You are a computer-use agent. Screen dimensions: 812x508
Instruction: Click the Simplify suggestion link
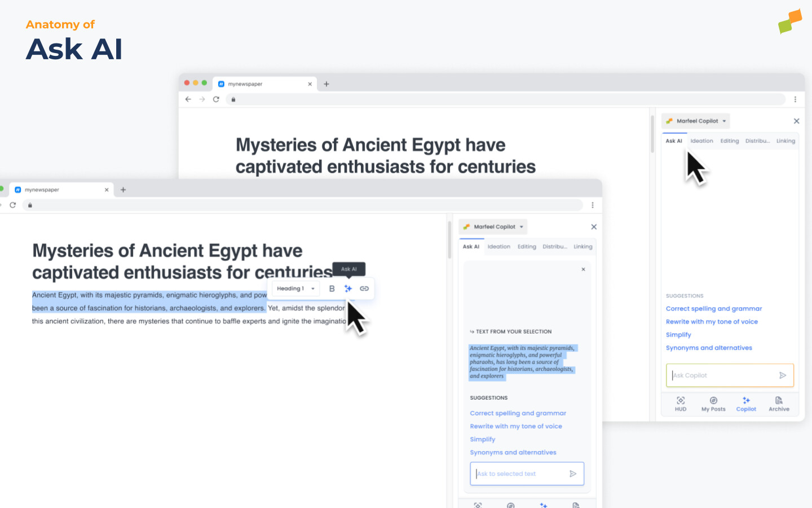[x=678, y=334]
